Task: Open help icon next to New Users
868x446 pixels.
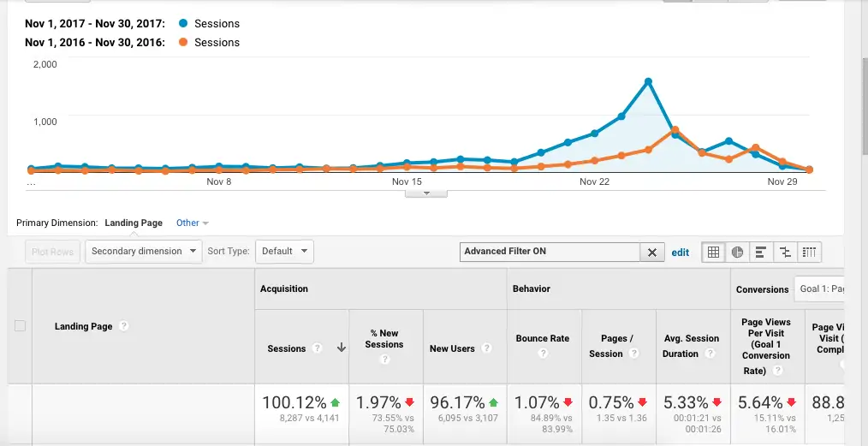Action: (x=486, y=348)
